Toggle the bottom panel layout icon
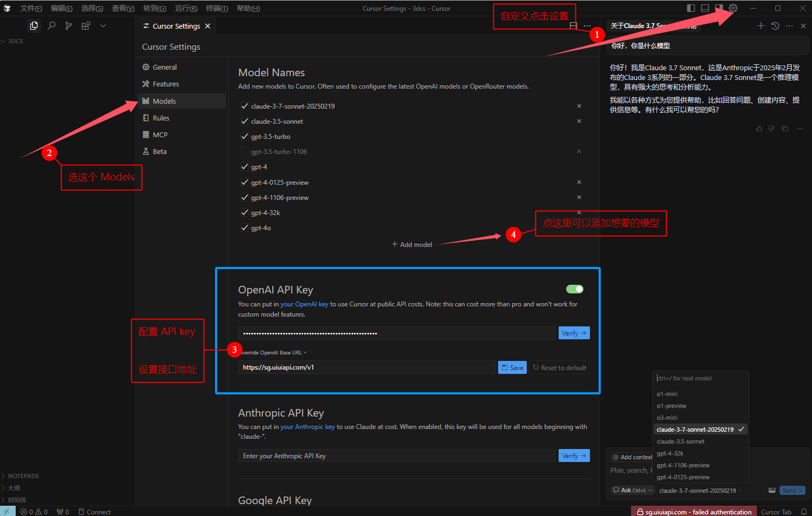The width and height of the screenshot is (812, 516). [x=705, y=8]
